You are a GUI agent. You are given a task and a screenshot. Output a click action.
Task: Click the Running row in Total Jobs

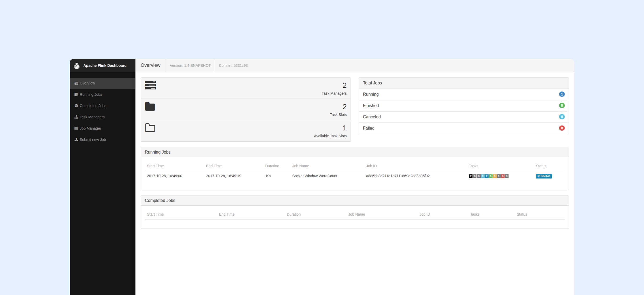click(464, 94)
